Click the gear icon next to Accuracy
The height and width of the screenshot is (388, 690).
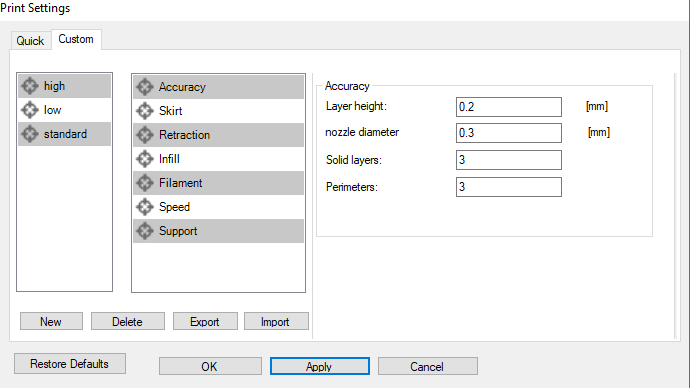[x=145, y=87]
